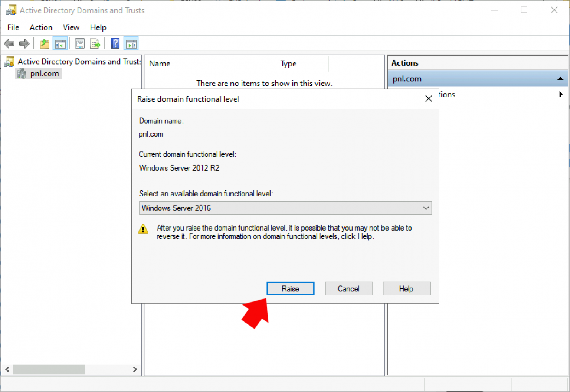Click the horizontal scrollbar in the tree pane
Image resolution: width=570 pixels, height=392 pixels.
coord(49,369)
